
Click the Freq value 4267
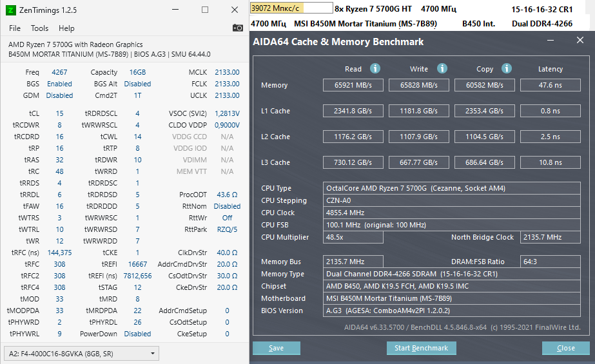click(59, 72)
